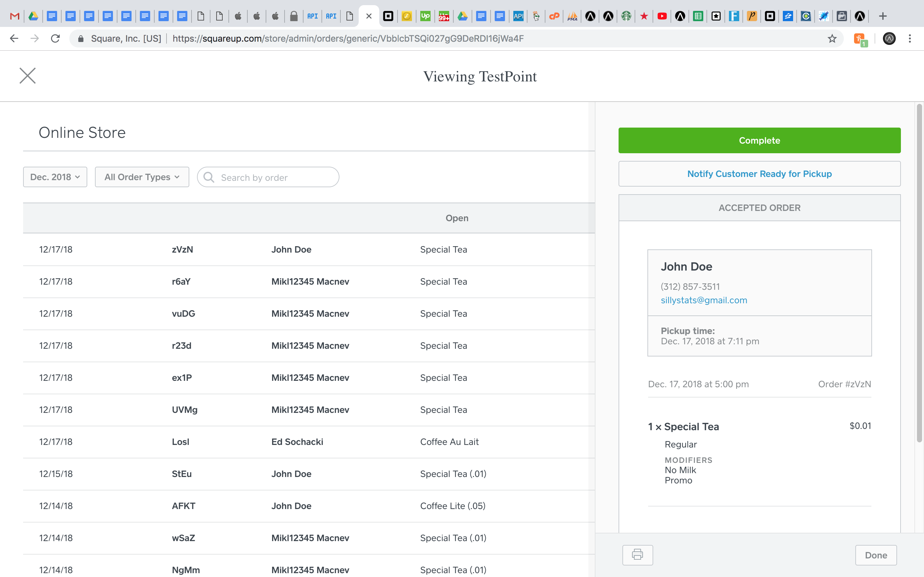Click the Done button
Viewport: 924px width, 577px height.
(x=876, y=555)
